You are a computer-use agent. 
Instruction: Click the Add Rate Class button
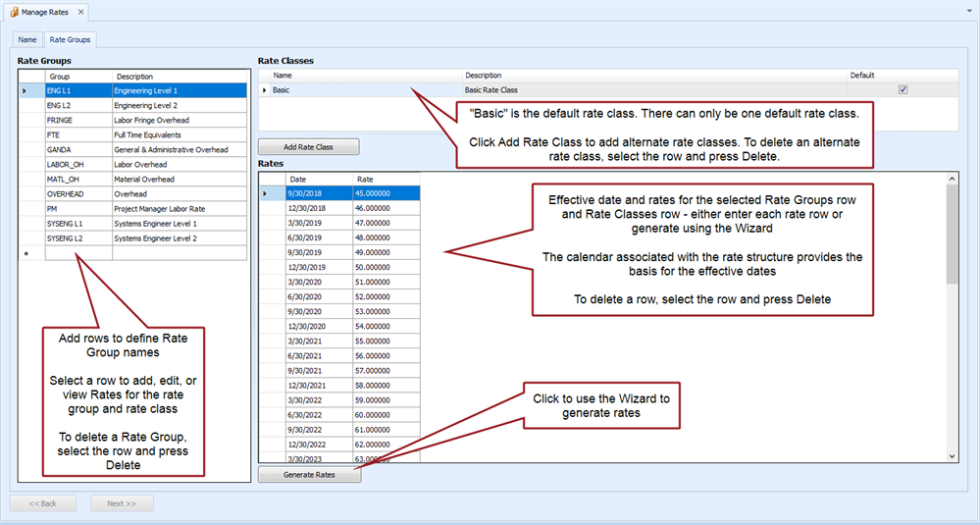[x=308, y=147]
